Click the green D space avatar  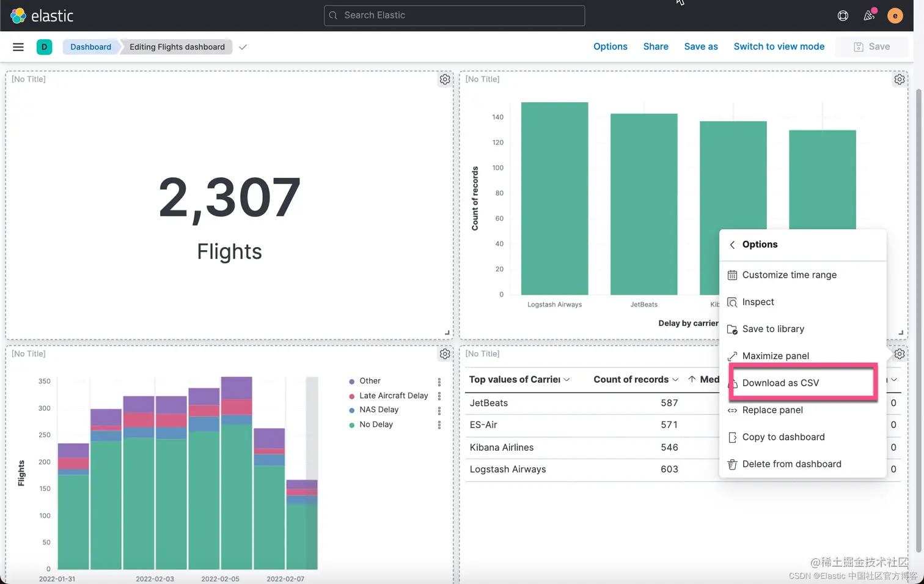pos(44,47)
